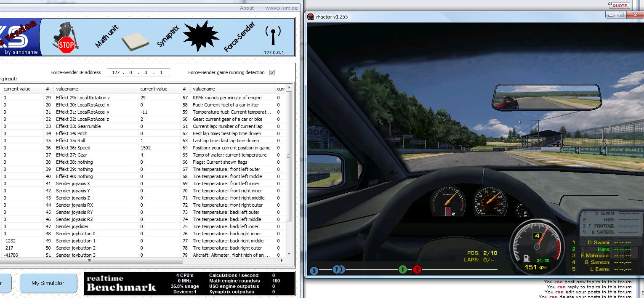The width and height of the screenshot is (644, 298).
Task: Click the LAPS: 0/-- readout in rFactor
Action: 480,260
